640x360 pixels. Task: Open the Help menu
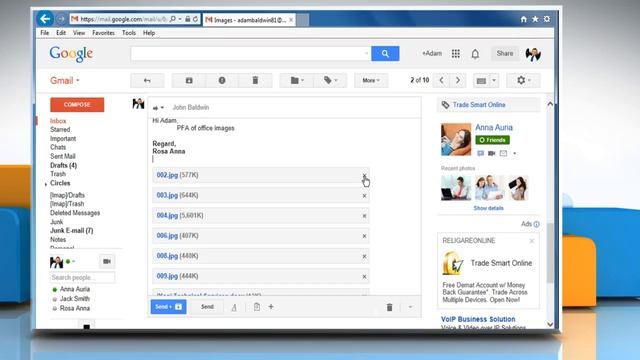[x=149, y=33]
